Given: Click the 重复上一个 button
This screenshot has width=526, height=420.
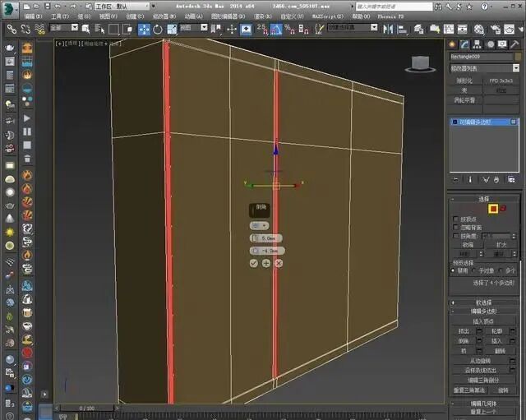Looking at the screenshot, I should point(483,412).
